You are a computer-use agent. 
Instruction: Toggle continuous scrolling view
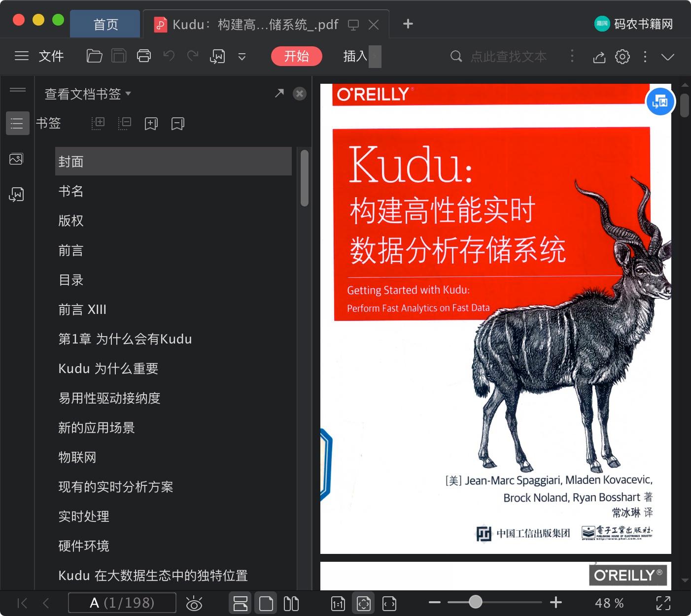pos(241,603)
